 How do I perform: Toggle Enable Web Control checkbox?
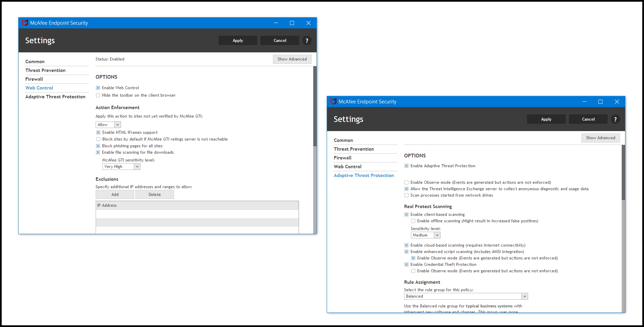pyautogui.click(x=98, y=88)
